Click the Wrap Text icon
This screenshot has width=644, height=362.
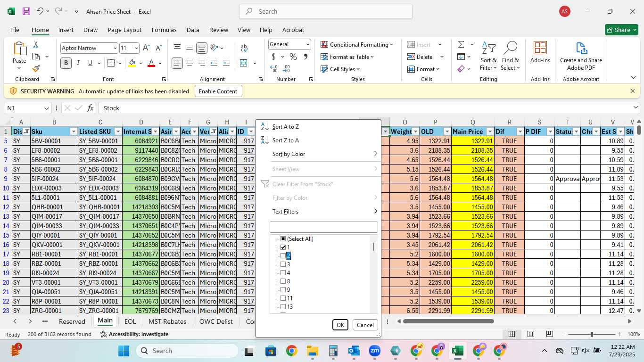click(244, 48)
